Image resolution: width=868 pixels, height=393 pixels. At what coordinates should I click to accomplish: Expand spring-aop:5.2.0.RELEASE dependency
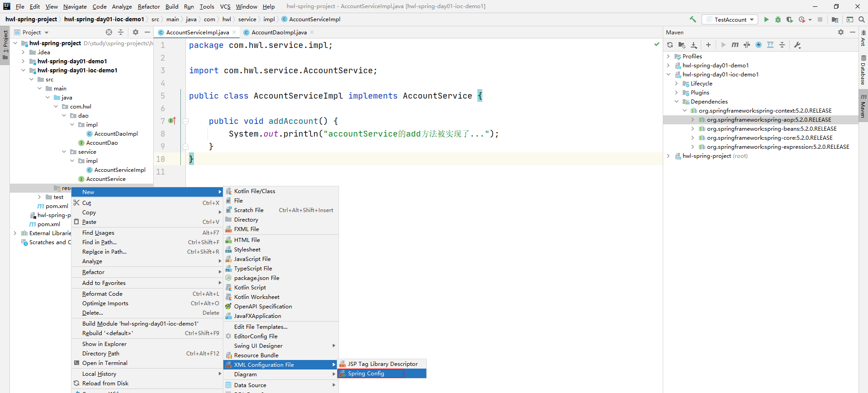(693, 120)
